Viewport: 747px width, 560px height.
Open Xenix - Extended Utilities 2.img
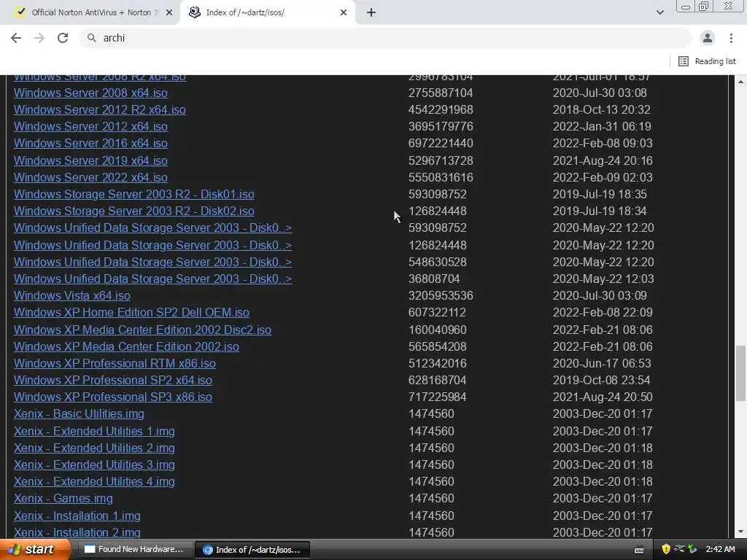(x=94, y=448)
